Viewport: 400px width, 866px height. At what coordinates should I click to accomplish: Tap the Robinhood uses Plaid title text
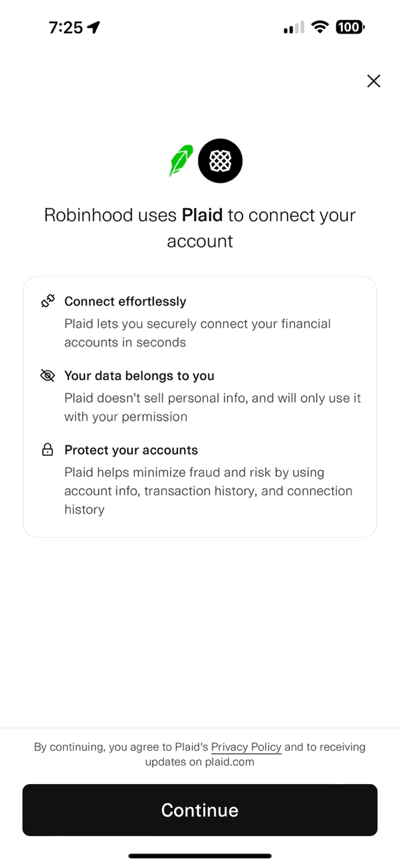click(x=200, y=228)
